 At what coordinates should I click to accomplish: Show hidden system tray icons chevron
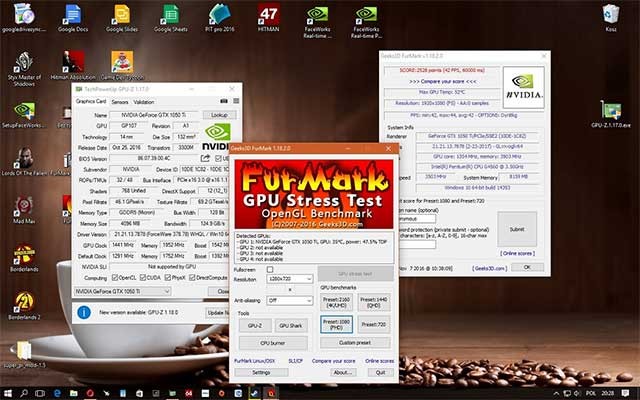[x=556, y=393]
